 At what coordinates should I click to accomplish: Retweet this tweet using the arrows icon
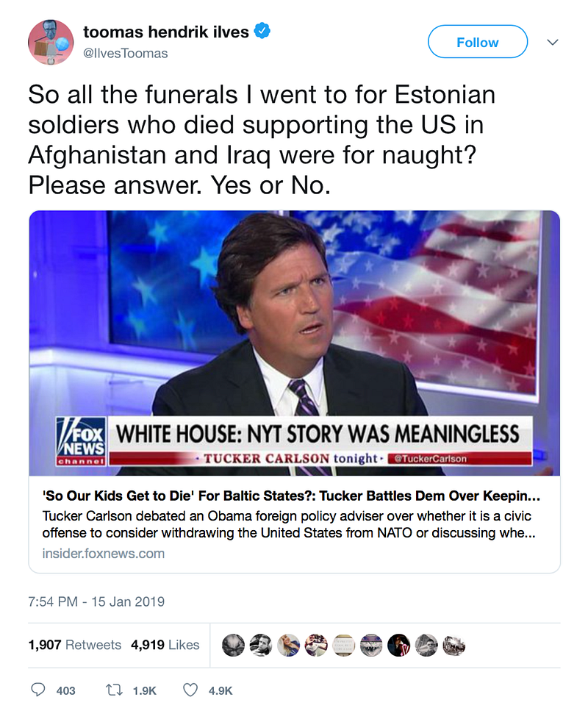114,690
